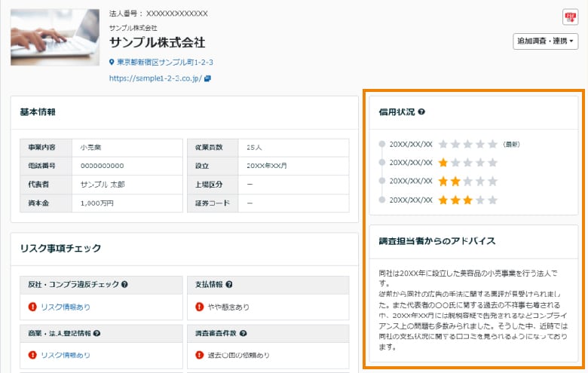This screenshot has height=373, width=588.
Task: Click the company thumbnail photo
Action: (x=55, y=37)
